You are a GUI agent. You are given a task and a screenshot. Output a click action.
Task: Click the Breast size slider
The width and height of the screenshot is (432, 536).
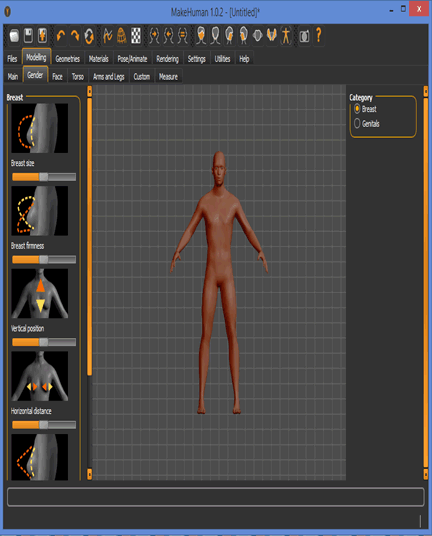44,177
